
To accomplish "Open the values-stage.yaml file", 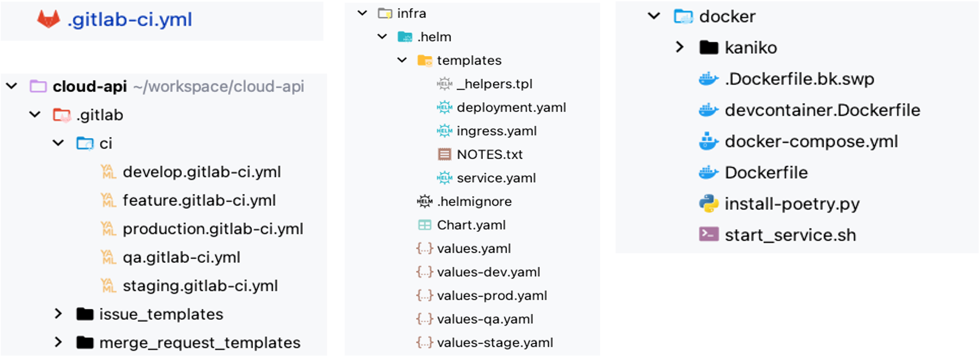I will [x=495, y=343].
